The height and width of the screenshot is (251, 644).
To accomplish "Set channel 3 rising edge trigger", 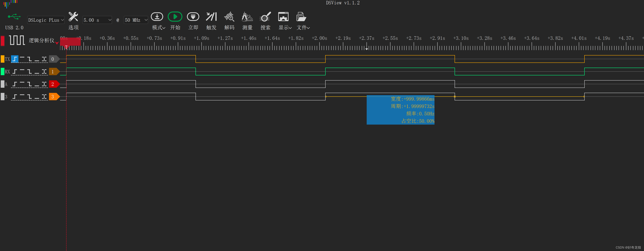I will [x=15, y=97].
